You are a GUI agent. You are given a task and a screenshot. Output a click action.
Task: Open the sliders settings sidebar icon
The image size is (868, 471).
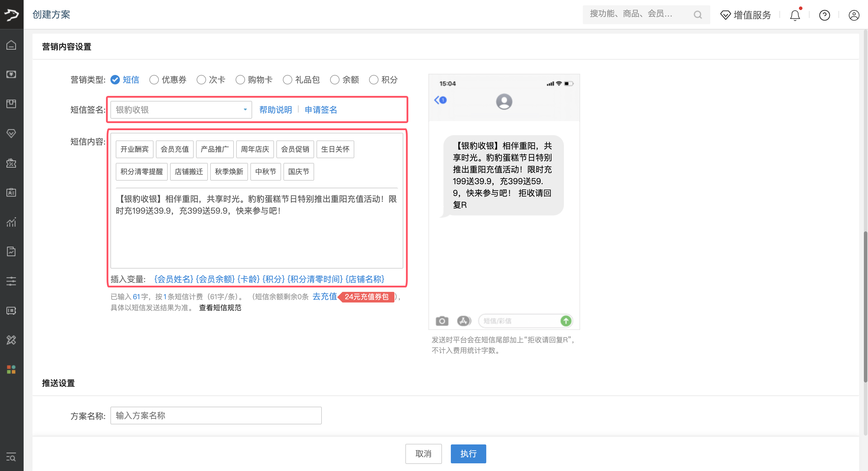coord(12,281)
